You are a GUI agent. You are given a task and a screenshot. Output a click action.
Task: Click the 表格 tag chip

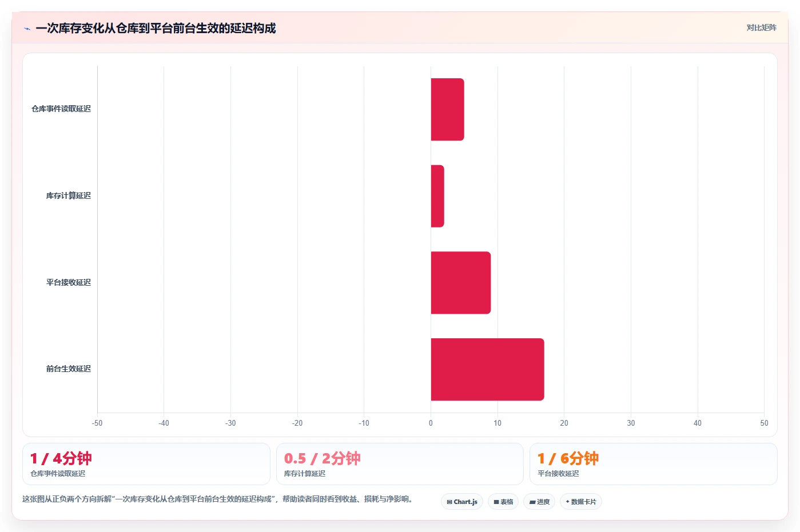pos(503,502)
